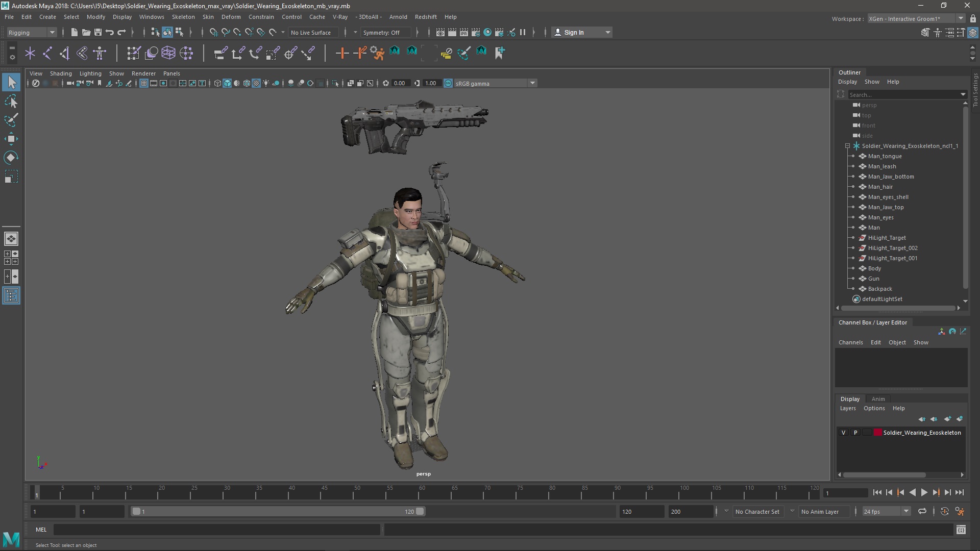Open the sRGB gamma color dropdown

[495, 83]
